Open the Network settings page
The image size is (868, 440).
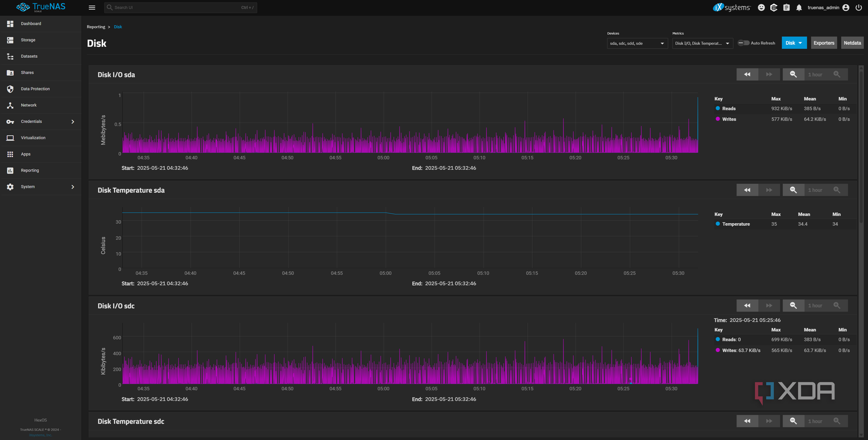[x=41, y=105]
